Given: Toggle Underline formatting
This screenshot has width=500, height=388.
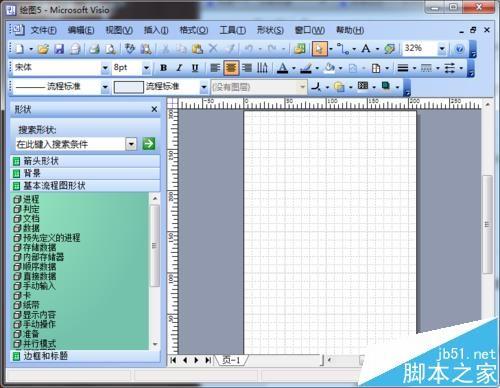Looking at the screenshot, I should point(195,68).
